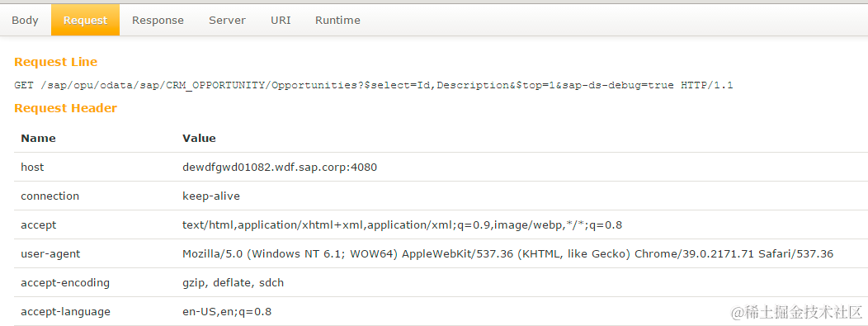
Task: Select the text/html accept value
Action: pos(403,224)
